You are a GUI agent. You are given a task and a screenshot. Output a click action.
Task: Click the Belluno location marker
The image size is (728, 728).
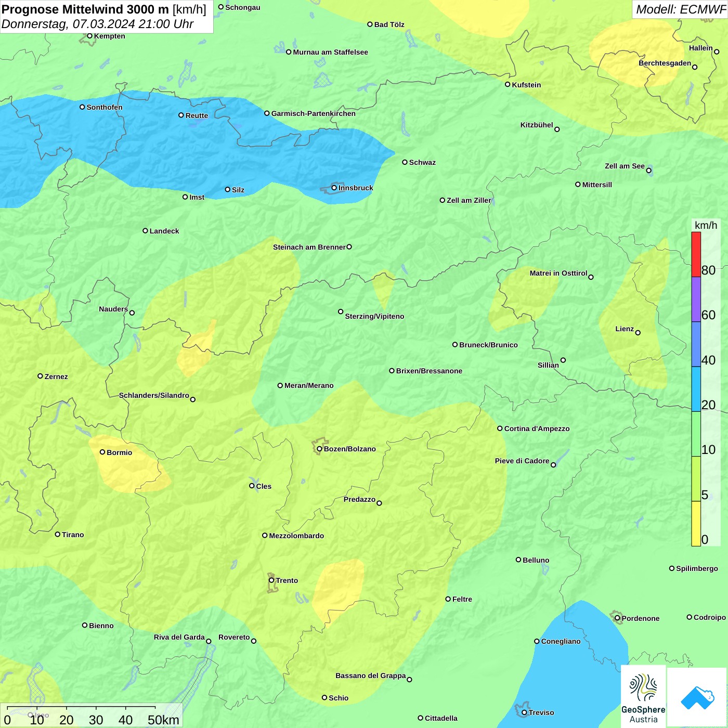click(518, 560)
